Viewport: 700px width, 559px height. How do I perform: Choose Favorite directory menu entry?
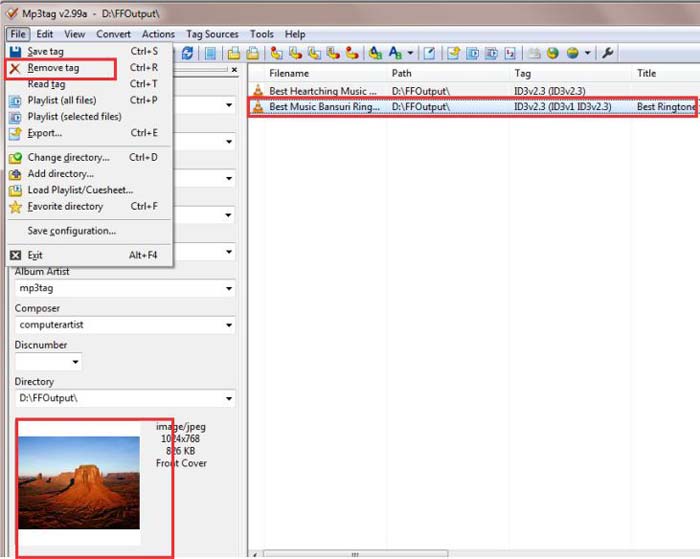tap(89, 207)
